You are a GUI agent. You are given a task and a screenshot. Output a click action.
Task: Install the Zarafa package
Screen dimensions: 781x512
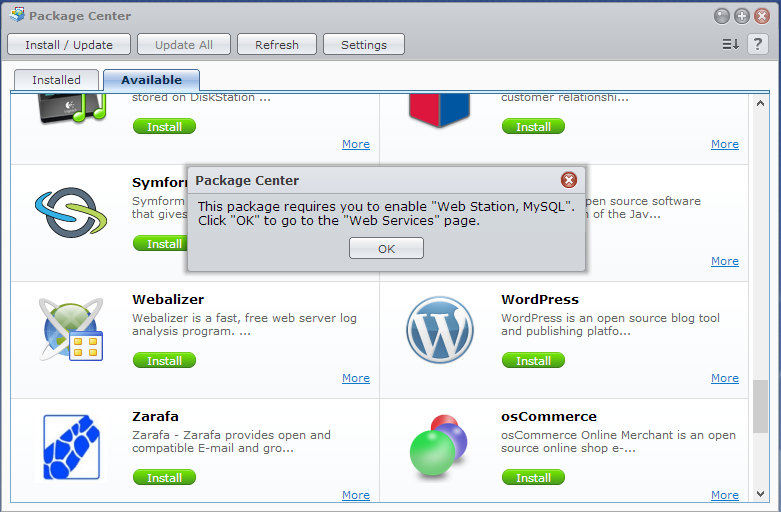(164, 477)
